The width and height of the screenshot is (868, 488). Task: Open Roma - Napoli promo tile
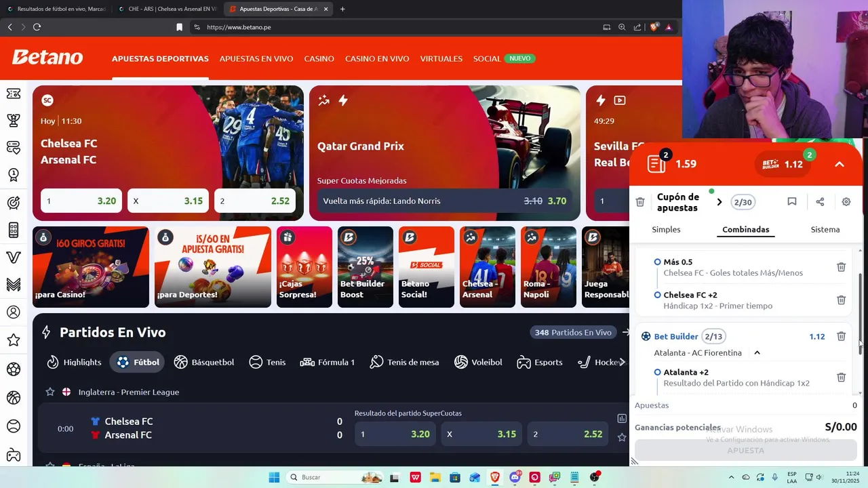[x=549, y=267]
